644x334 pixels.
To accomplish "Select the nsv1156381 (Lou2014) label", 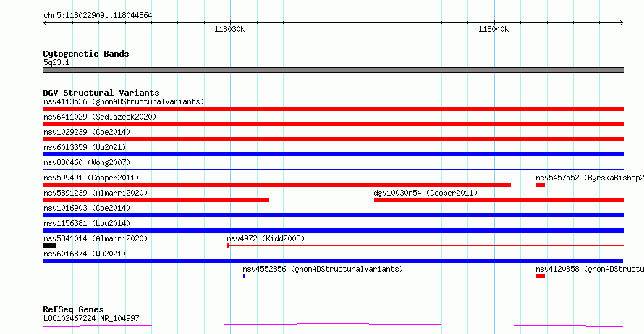I will pyautogui.click(x=87, y=223).
